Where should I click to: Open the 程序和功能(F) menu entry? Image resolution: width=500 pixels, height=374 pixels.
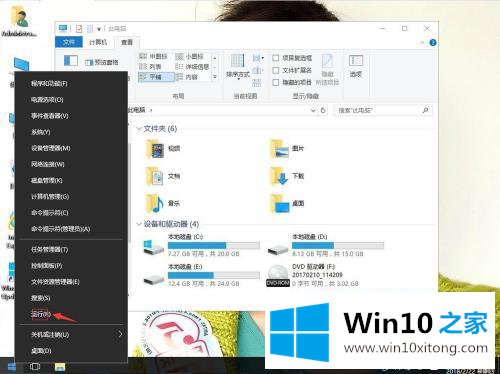point(49,84)
